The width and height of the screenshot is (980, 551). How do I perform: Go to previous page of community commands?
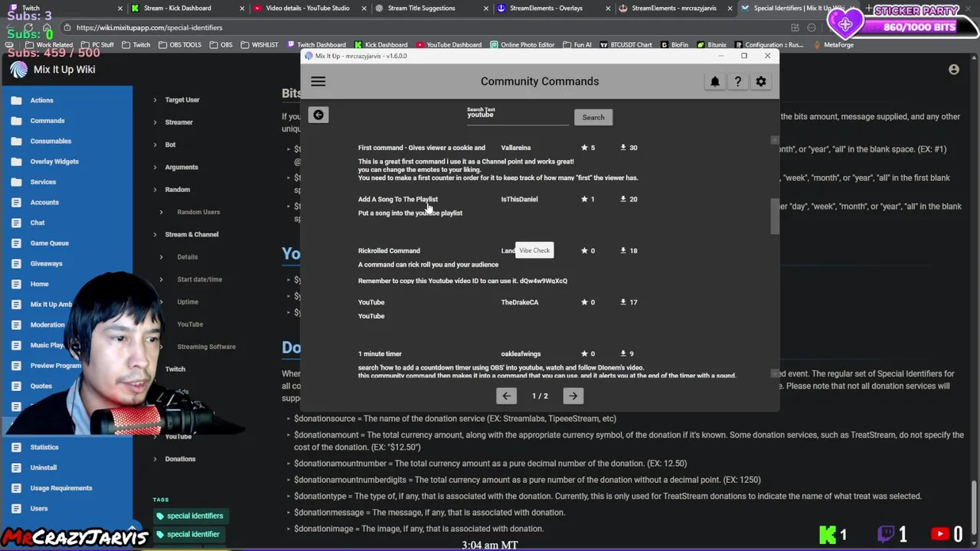(x=506, y=396)
